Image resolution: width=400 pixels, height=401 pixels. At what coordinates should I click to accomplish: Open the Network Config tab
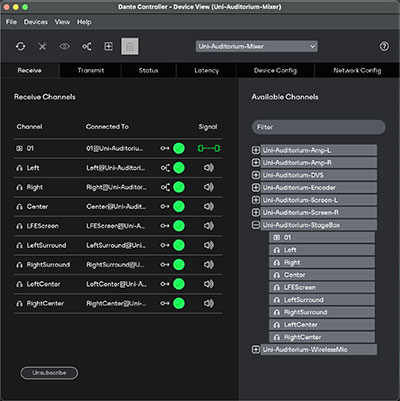[357, 70]
